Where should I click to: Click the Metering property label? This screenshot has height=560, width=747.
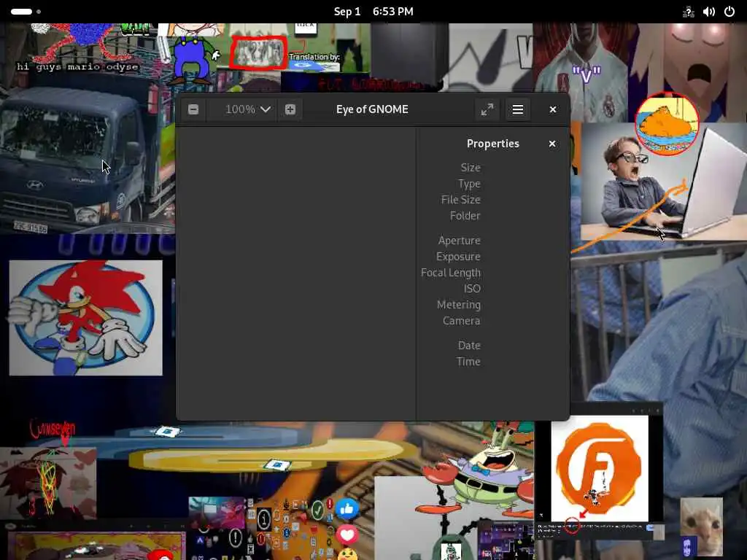(459, 305)
